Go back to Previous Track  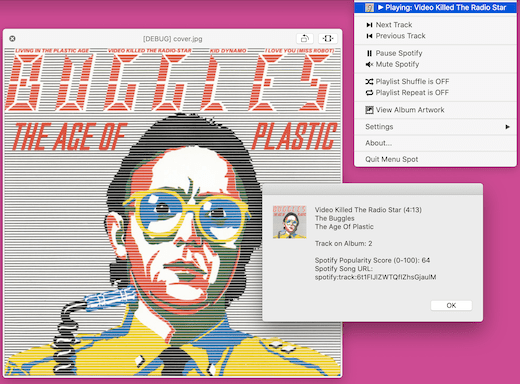point(435,36)
